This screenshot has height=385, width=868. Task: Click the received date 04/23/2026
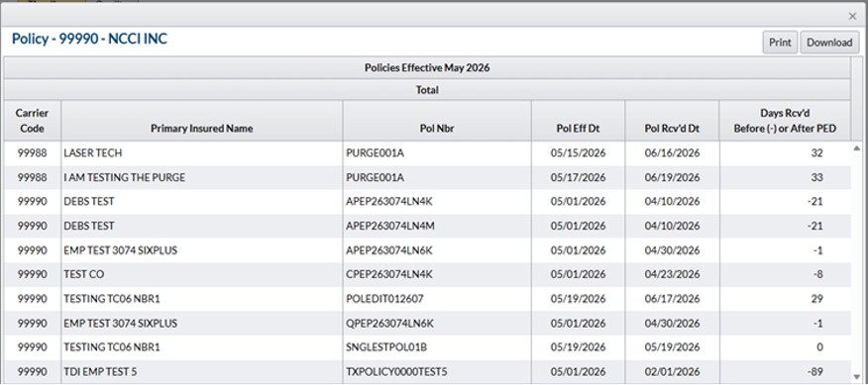point(672,274)
